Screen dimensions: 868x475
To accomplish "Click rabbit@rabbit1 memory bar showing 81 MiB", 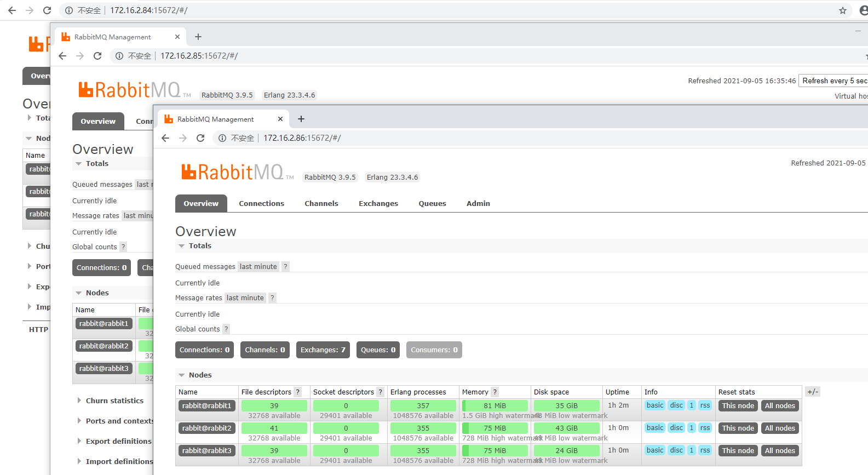I will click(x=495, y=406).
